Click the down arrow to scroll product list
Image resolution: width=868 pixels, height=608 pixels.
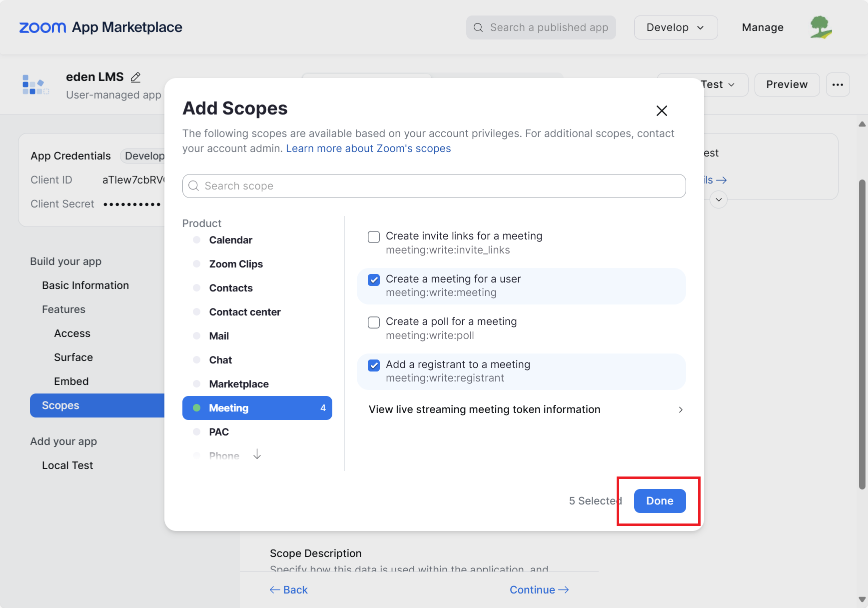pyautogui.click(x=257, y=454)
